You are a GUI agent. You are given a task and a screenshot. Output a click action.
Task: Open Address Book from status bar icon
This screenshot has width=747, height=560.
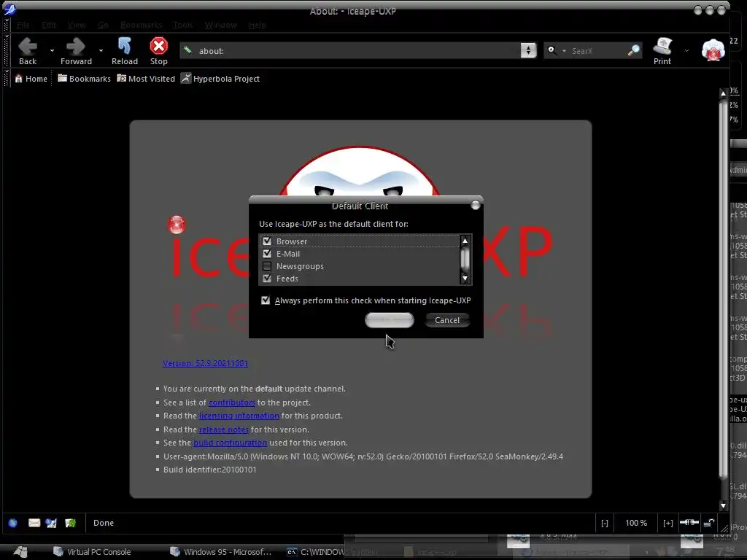point(71,523)
